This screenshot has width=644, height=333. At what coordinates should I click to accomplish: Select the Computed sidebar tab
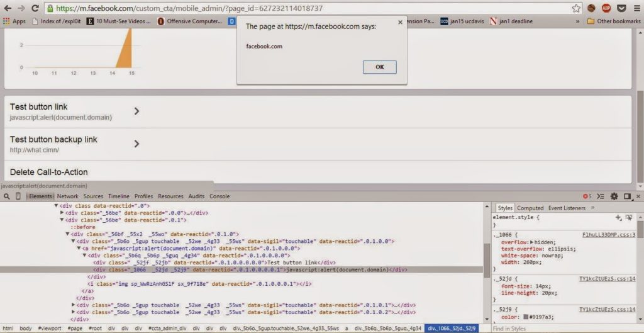point(530,208)
